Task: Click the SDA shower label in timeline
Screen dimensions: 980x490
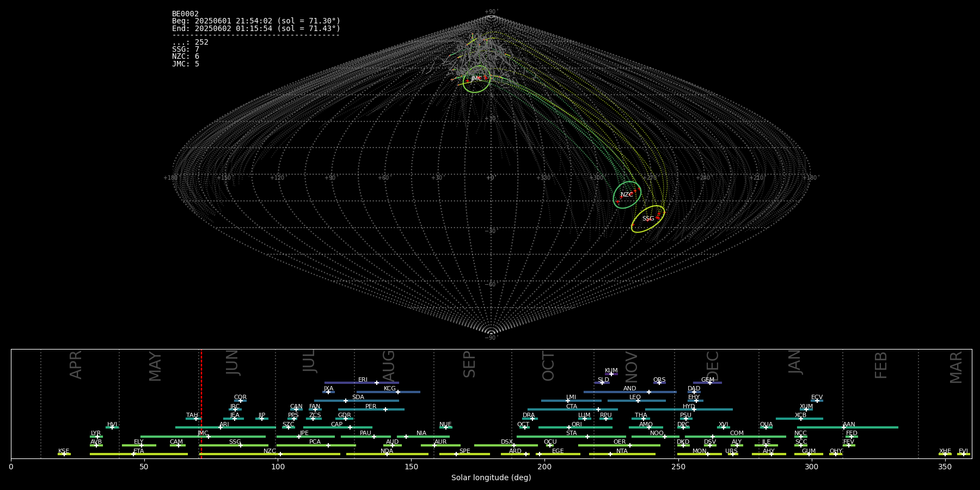Action: (358, 397)
